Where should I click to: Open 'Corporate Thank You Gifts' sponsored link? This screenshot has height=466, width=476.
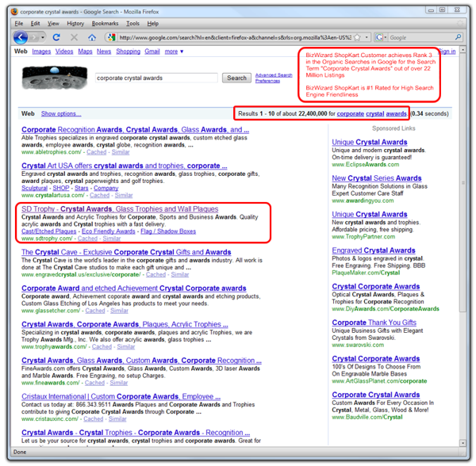point(374,323)
